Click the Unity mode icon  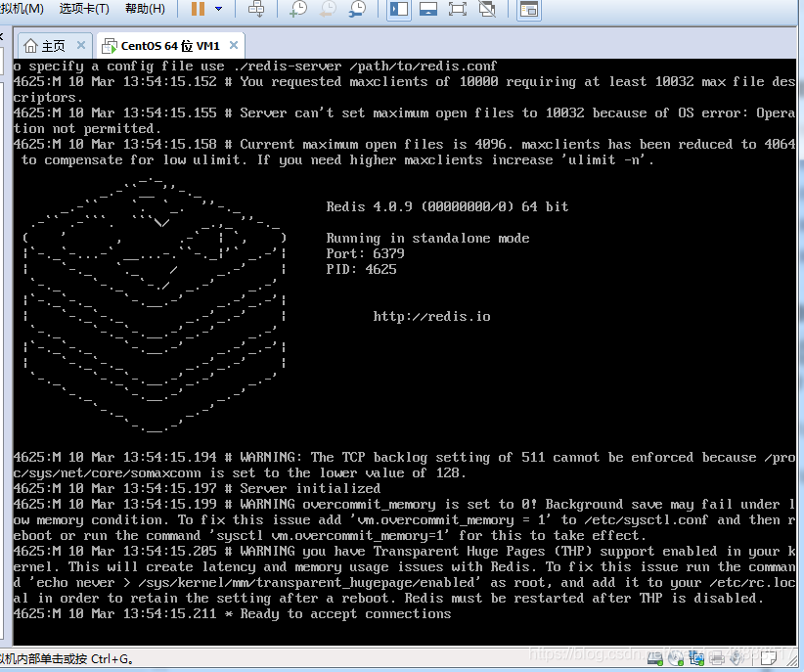point(487,9)
